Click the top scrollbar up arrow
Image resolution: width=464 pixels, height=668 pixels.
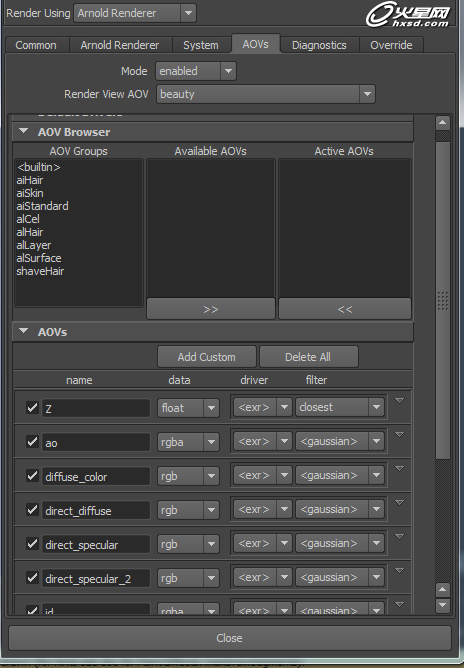(443, 123)
